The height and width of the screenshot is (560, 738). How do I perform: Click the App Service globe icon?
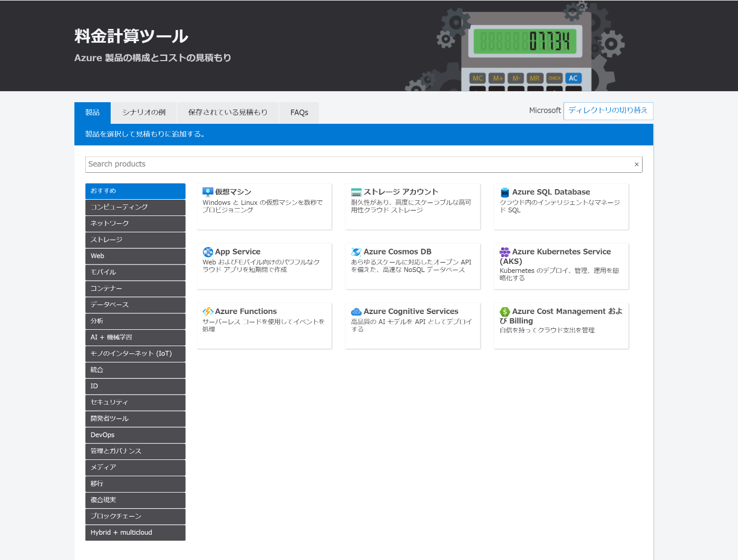[x=208, y=252]
